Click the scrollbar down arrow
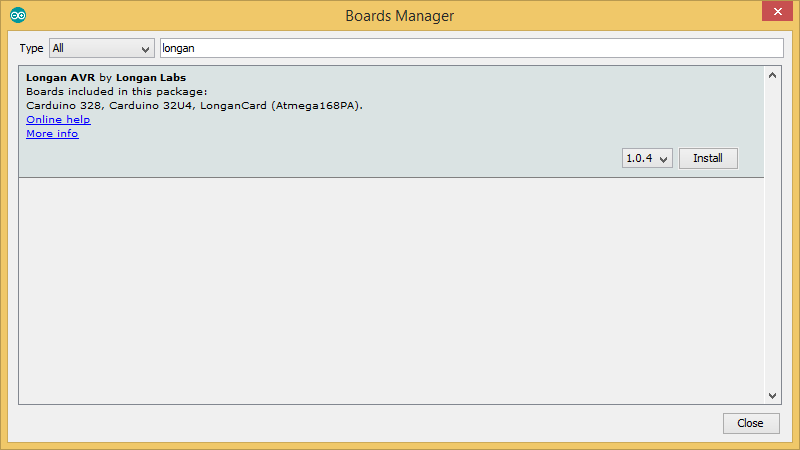The width and height of the screenshot is (800, 450). (x=772, y=395)
